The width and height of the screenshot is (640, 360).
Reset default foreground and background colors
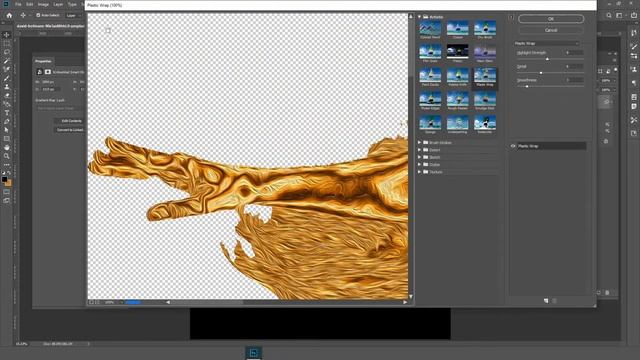pyautogui.click(x=4, y=173)
